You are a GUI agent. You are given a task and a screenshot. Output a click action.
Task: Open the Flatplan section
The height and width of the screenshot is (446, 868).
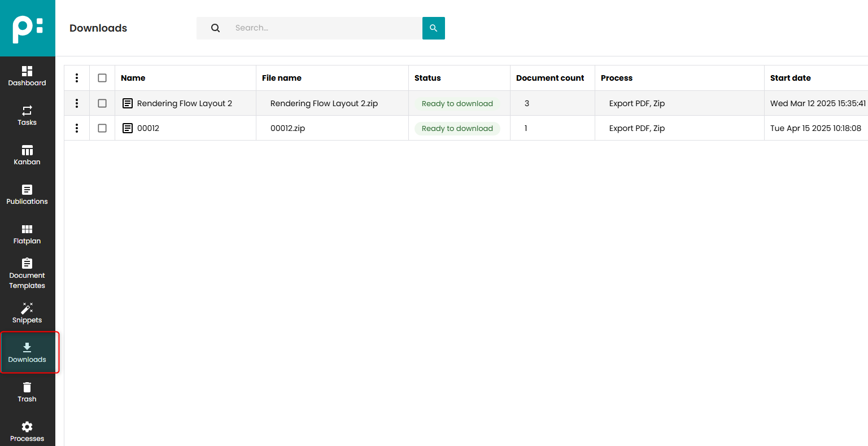pos(27,234)
